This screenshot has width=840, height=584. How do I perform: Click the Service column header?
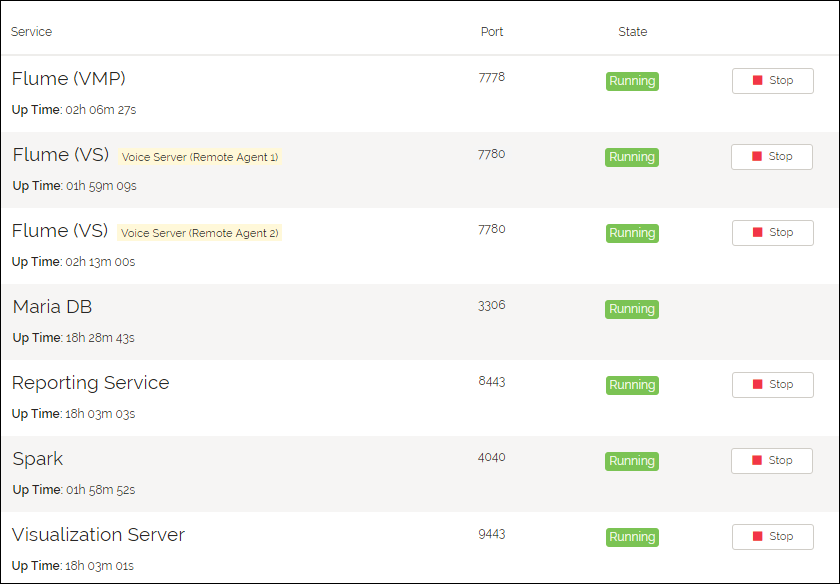(x=32, y=32)
